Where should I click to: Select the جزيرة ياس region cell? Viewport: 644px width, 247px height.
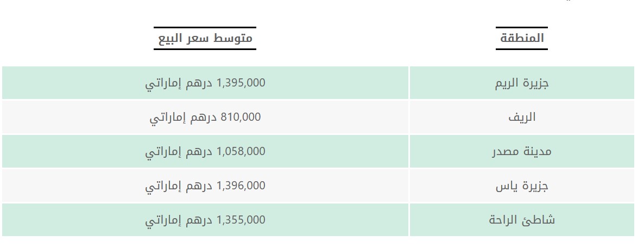click(x=522, y=186)
